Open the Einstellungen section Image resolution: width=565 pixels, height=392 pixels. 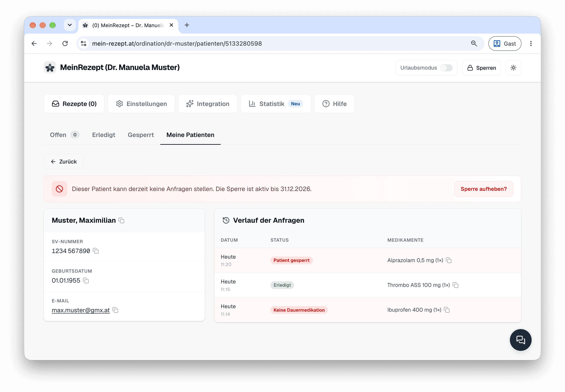[141, 104]
